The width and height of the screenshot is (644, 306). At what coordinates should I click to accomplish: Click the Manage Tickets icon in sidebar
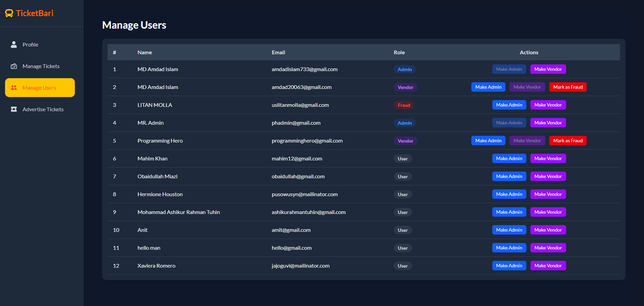[14, 66]
